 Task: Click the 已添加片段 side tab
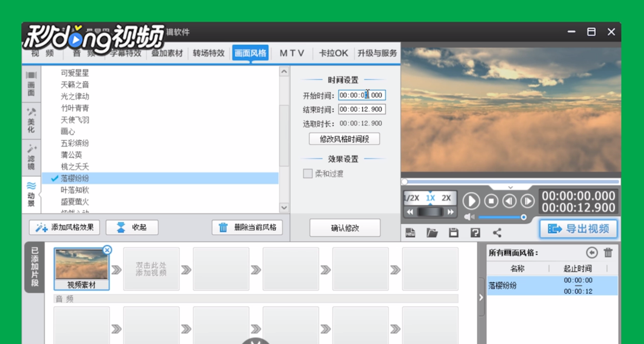pyautogui.click(x=35, y=267)
